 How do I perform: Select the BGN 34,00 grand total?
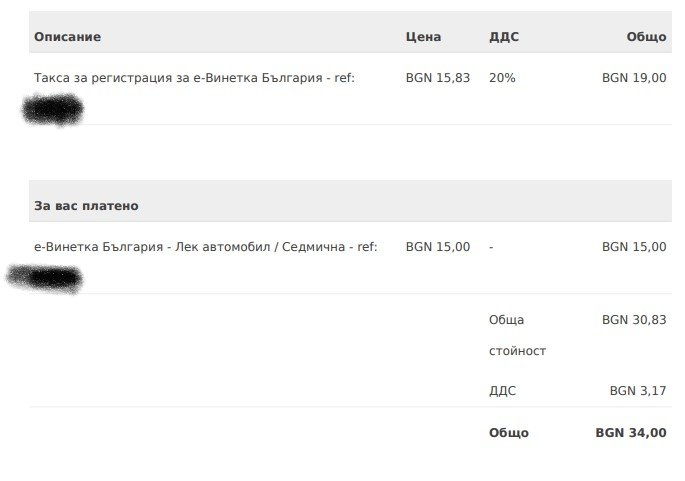click(x=631, y=433)
